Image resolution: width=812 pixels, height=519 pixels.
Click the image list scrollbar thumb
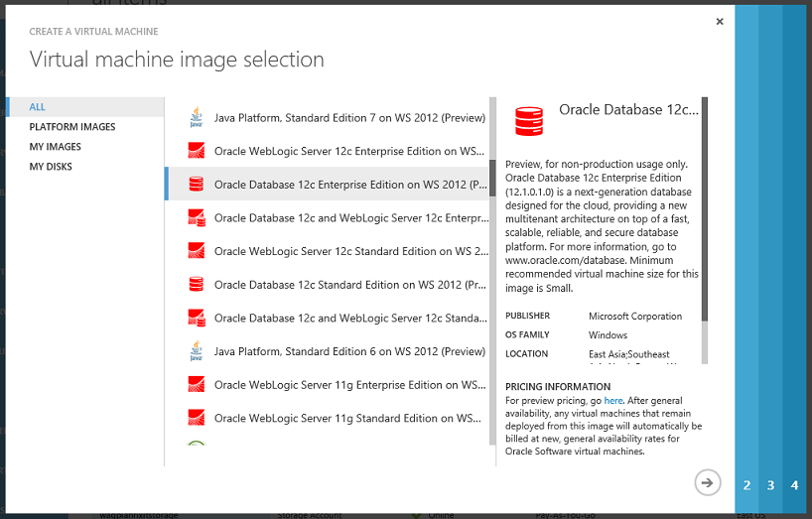(x=492, y=178)
